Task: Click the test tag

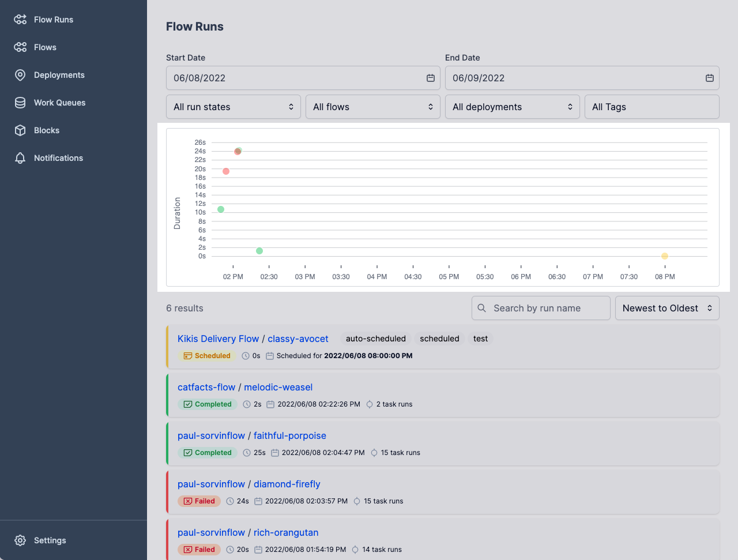Action: tap(480, 339)
